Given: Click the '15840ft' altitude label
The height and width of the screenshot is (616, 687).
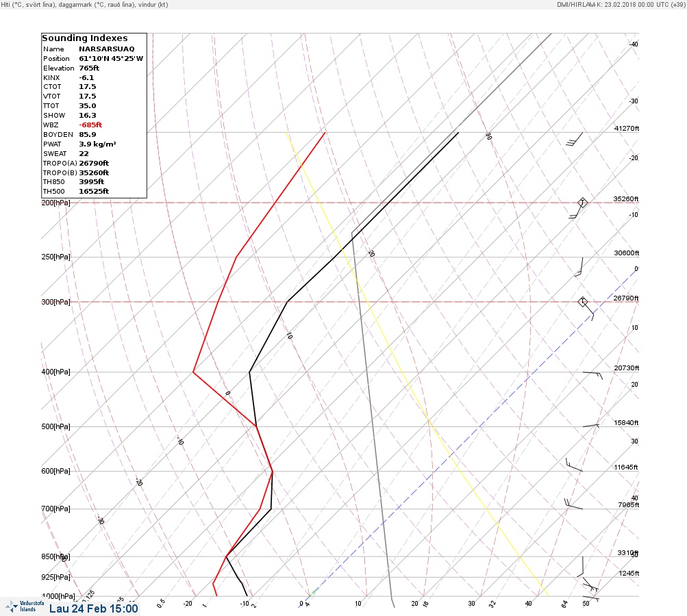Looking at the screenshot, I should (x=626, y=422).
